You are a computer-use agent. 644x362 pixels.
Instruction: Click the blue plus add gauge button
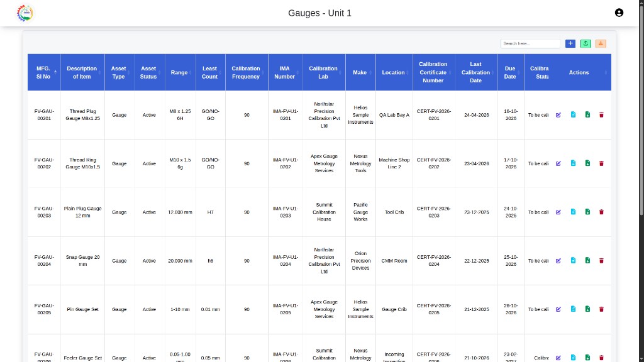pos(570,43)
